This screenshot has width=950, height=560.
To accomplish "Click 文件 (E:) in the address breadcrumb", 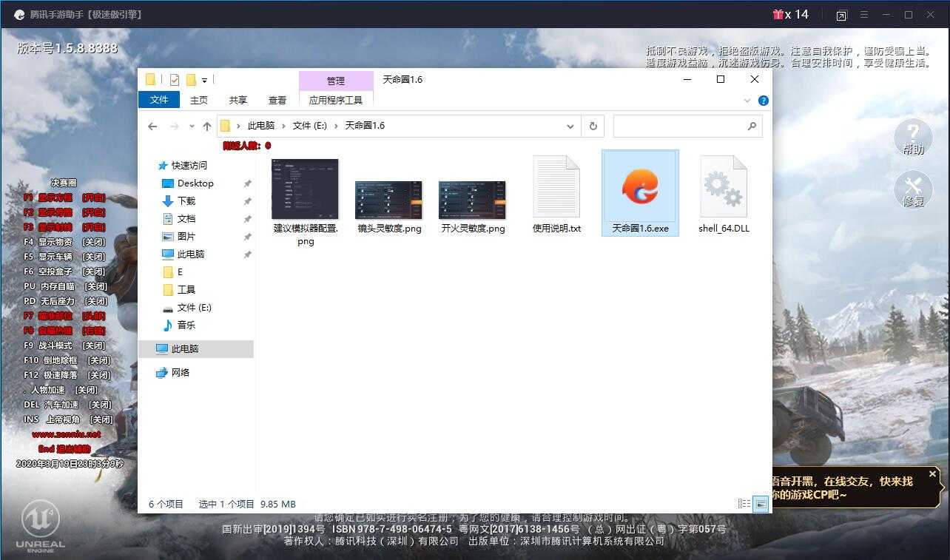I will point(310,126).
